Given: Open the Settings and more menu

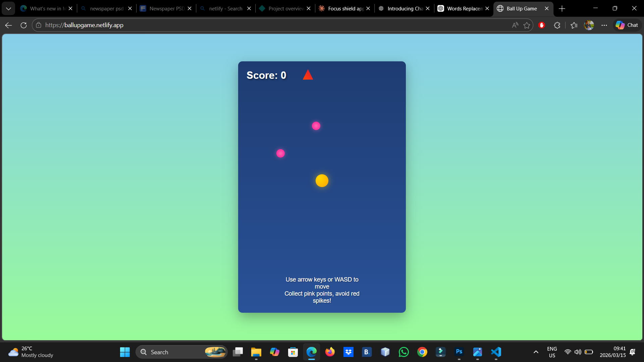Looking at the screenshot, I should [605, 25].
